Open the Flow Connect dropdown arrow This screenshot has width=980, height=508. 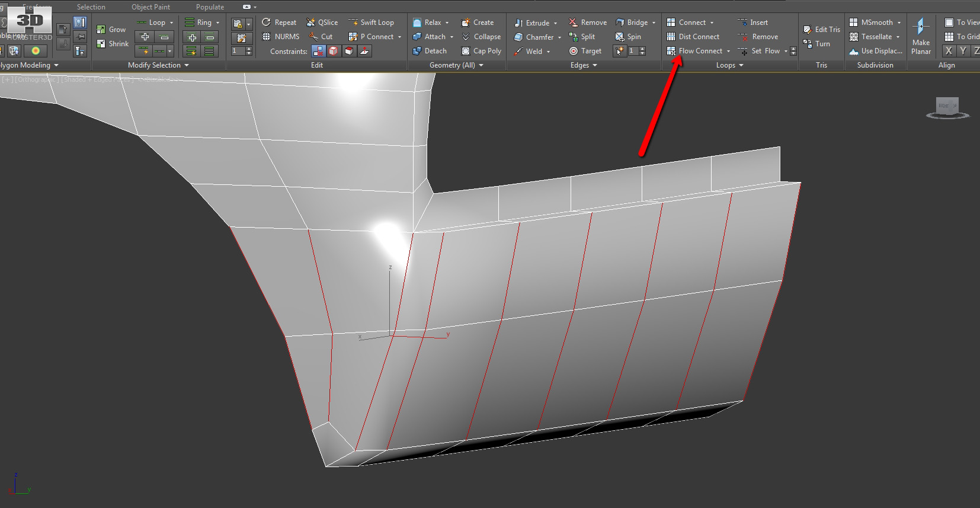[728, 52]
